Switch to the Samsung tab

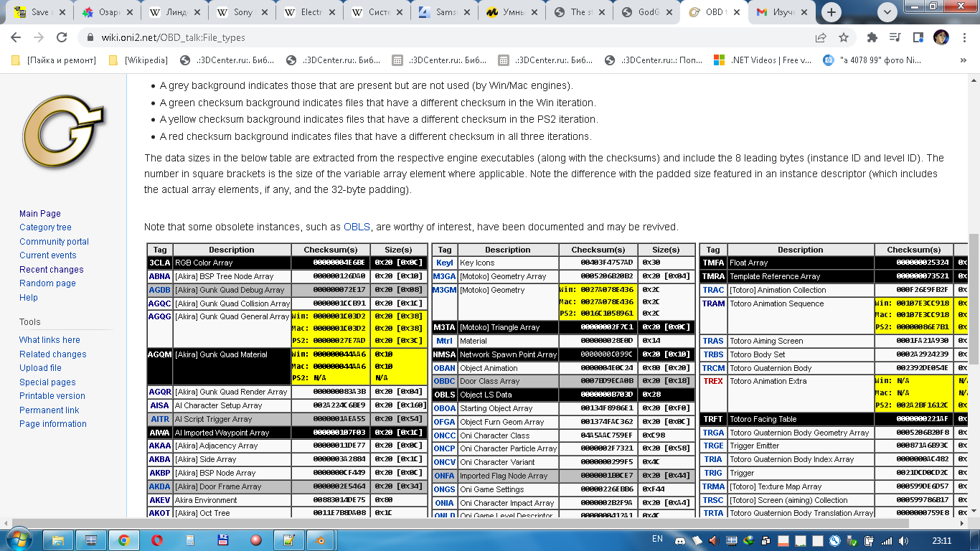click(x=443, y=12)
